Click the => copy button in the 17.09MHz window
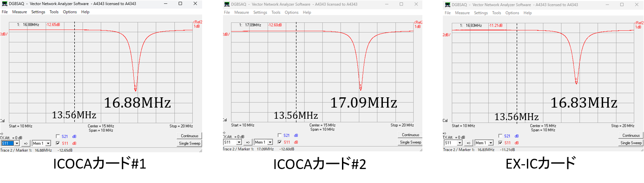 248,142
